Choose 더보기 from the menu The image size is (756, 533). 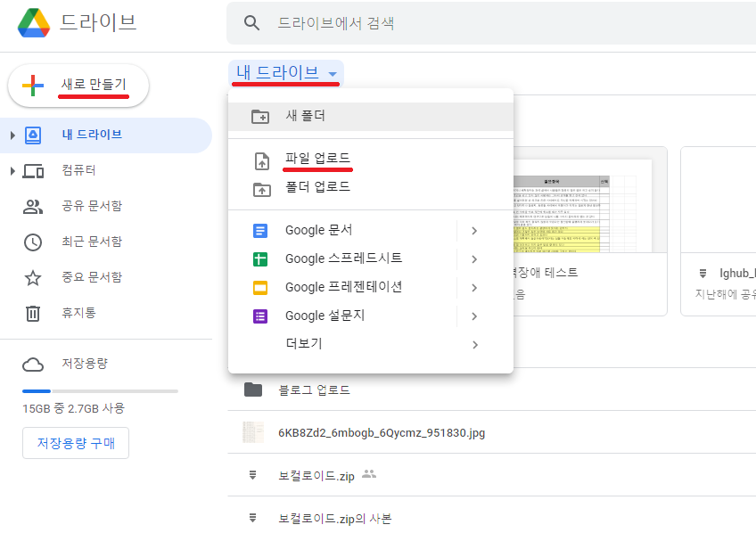click(x=371, y=344)
